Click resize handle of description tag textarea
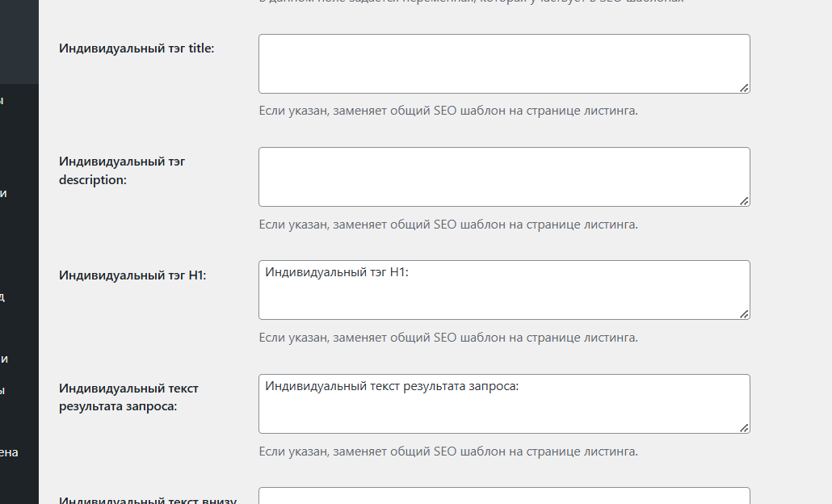 tap(744, 200)
